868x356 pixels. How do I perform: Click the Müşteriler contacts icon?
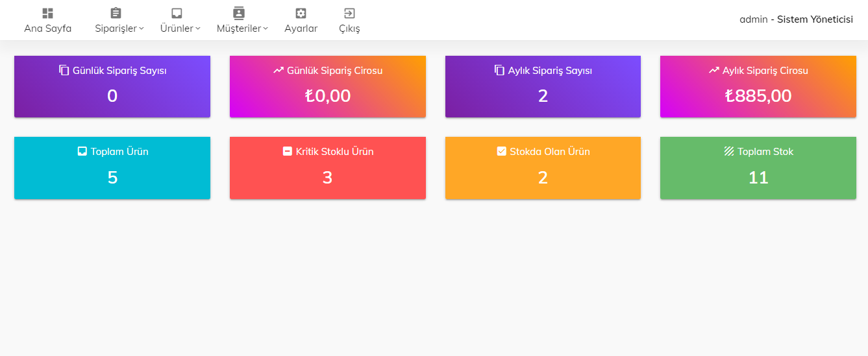click(x=239, y=13)
